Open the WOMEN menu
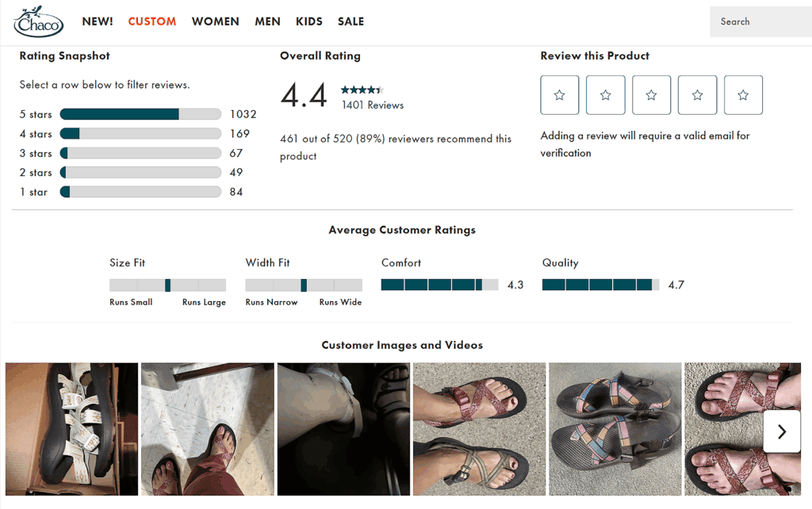Image resolution: width=812 pixels, height=509 pixels. 215,21
